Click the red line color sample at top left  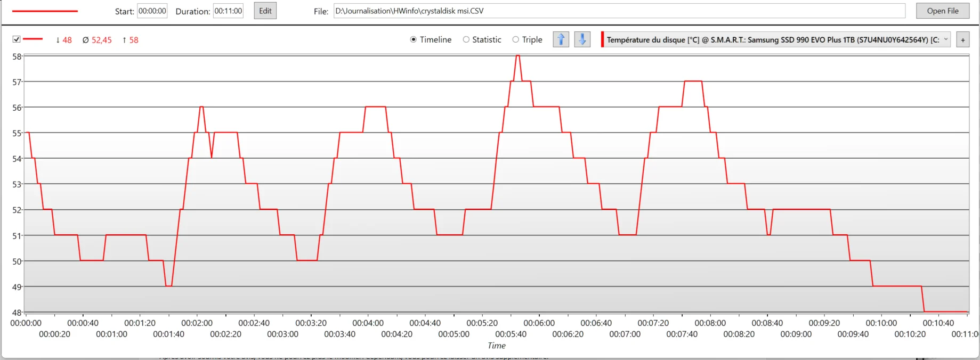click(x=45, y=11)
